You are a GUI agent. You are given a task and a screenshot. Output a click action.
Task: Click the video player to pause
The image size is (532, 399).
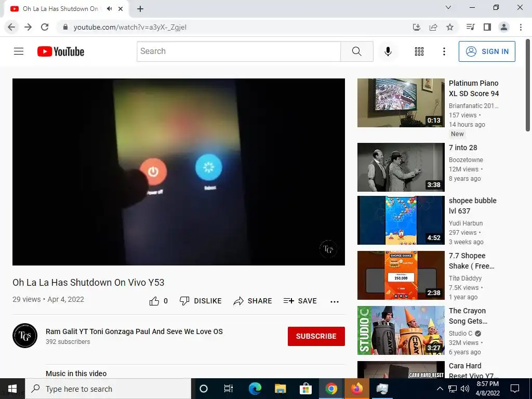tap(179, 171)
